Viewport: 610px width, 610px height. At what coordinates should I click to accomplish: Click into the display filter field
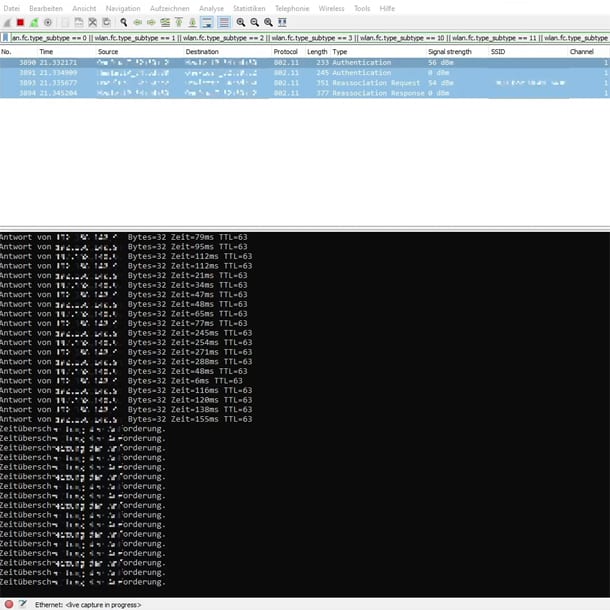click(300, 37)
